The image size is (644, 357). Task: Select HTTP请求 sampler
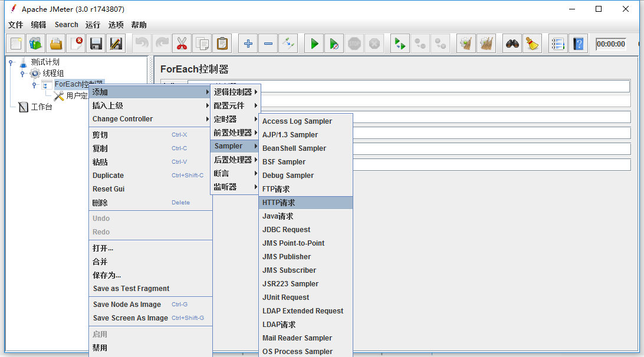(305, 203)
